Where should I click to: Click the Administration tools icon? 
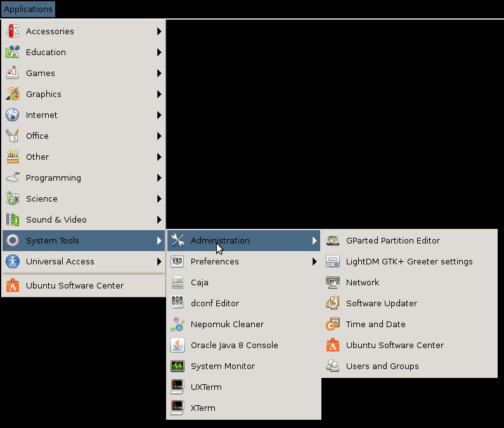coord(178,240)
